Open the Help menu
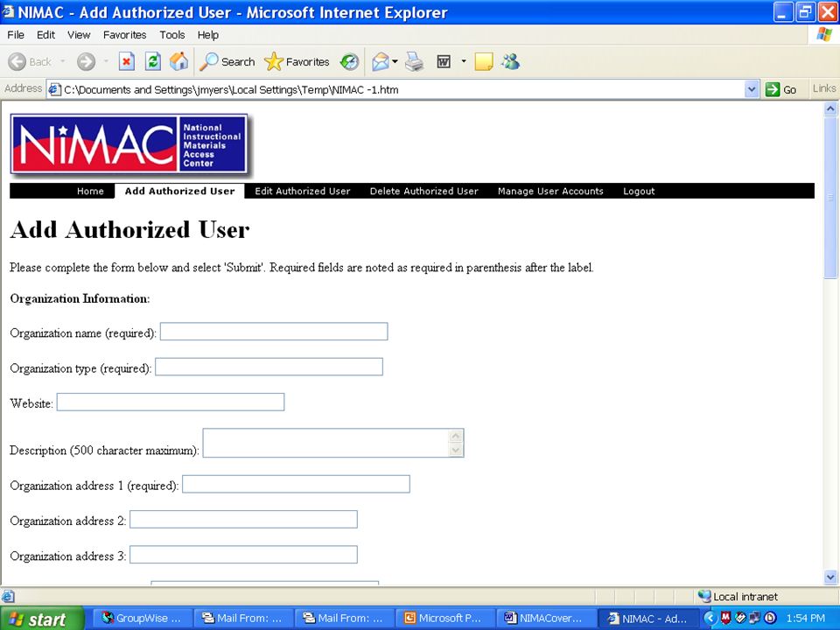This screenshot has width=840, height=630. coord(208,35)
